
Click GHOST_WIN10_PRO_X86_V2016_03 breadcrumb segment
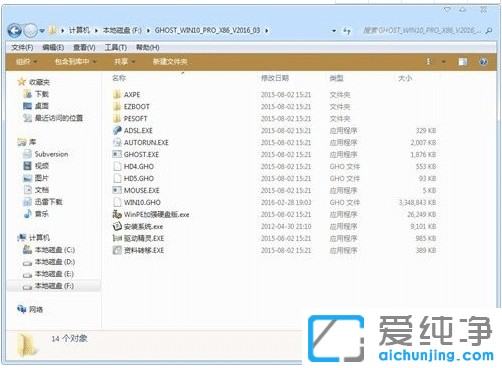[x=207, y=30]
